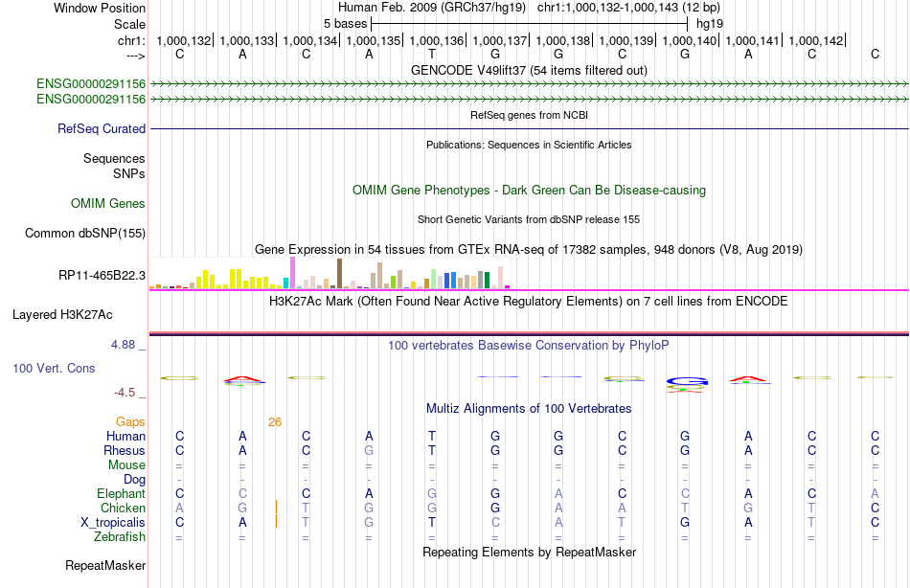Click the Human species label
This screenshot has width=910, height=588.
click(125, 437)
